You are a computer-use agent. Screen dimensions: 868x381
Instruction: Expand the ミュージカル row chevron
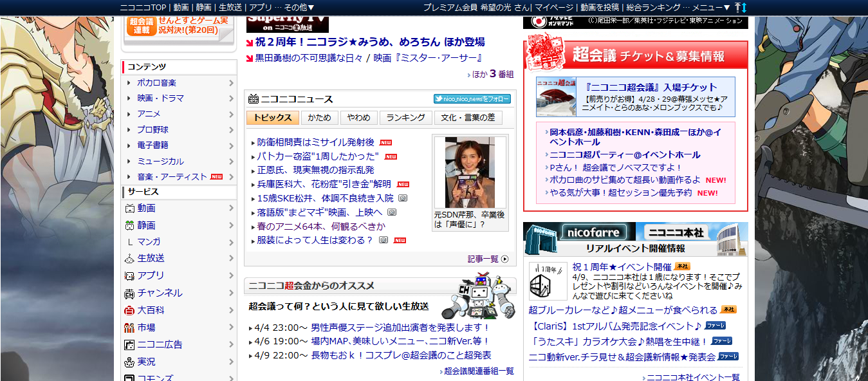click(231, 161)
